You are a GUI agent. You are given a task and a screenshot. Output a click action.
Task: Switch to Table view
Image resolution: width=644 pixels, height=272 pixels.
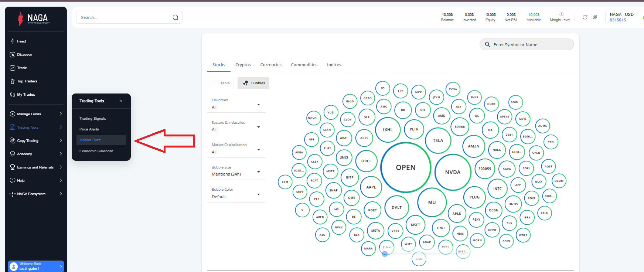(221, 83)
